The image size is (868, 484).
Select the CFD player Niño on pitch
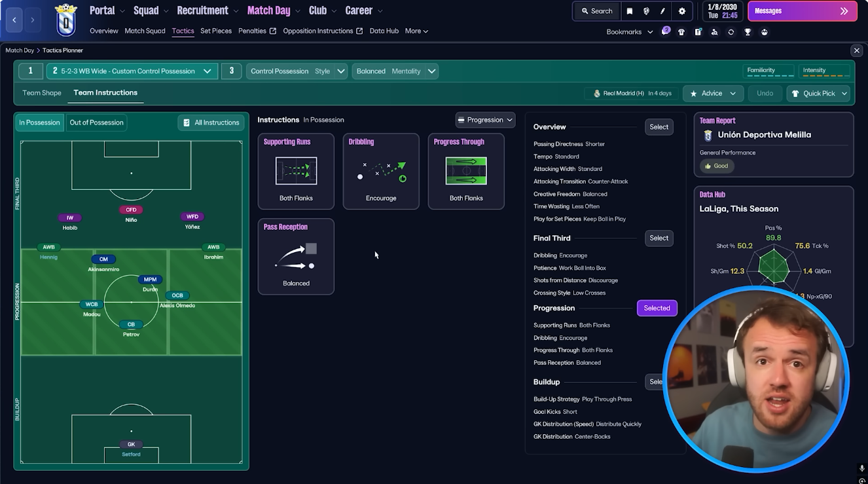131,214
